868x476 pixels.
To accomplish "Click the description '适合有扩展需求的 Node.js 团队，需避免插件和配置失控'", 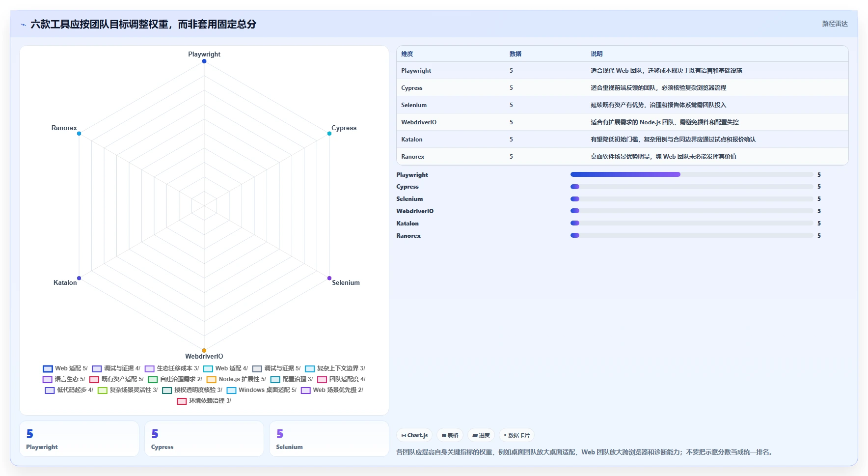I will (665, 122).
